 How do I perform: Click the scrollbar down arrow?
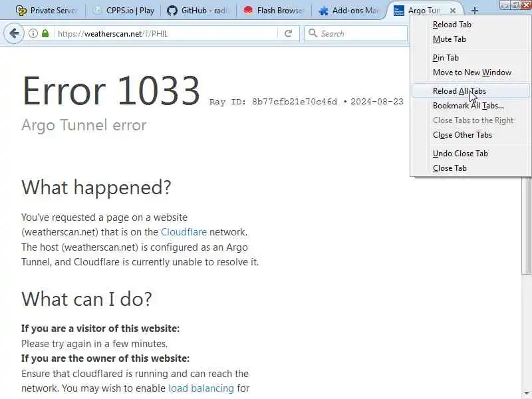(x=527, y=393)
